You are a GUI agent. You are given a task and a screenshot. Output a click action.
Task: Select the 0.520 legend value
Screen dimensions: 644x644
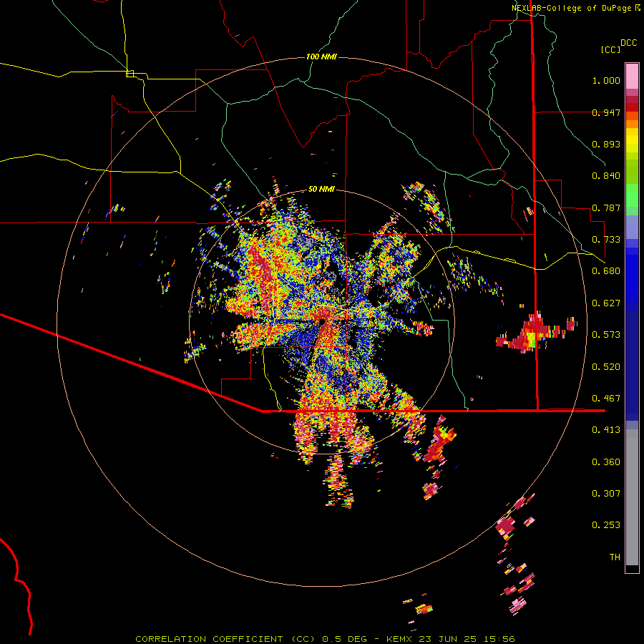[606, 366]
